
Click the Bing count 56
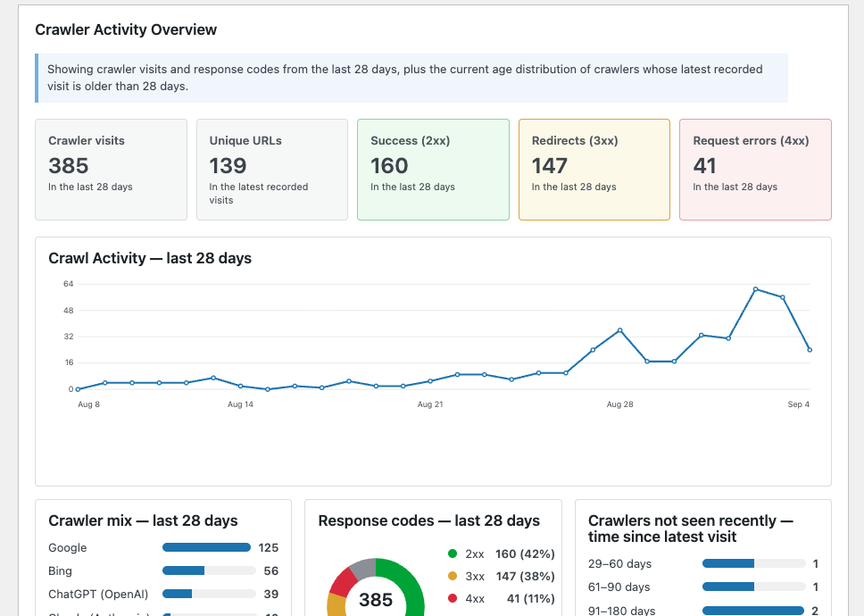(x=271, y=570)
